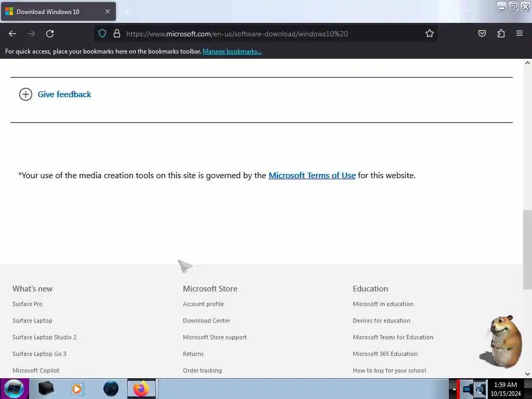Screen dimensions: 532x399
Task: Click the scrollbar down arrow
Action: [527, 374]
